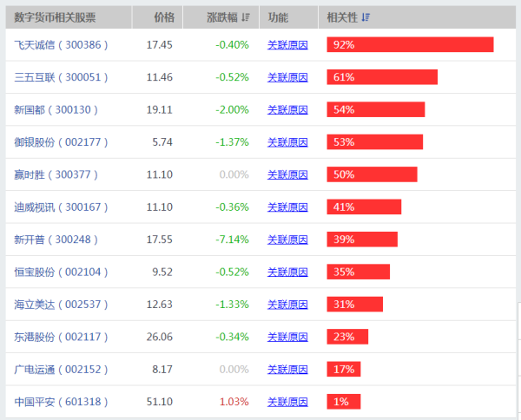Open 关联原因 for 新国都

pos(287,109)
